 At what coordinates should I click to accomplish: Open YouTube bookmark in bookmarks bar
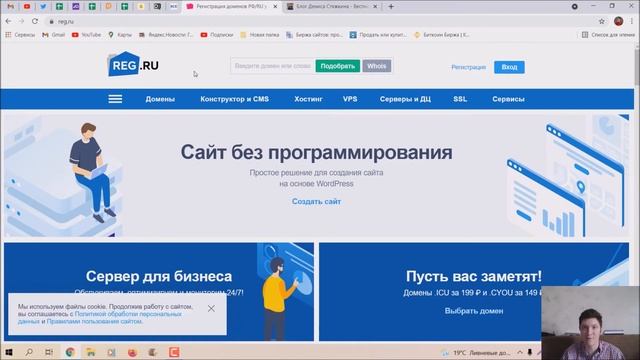[86, 35]
